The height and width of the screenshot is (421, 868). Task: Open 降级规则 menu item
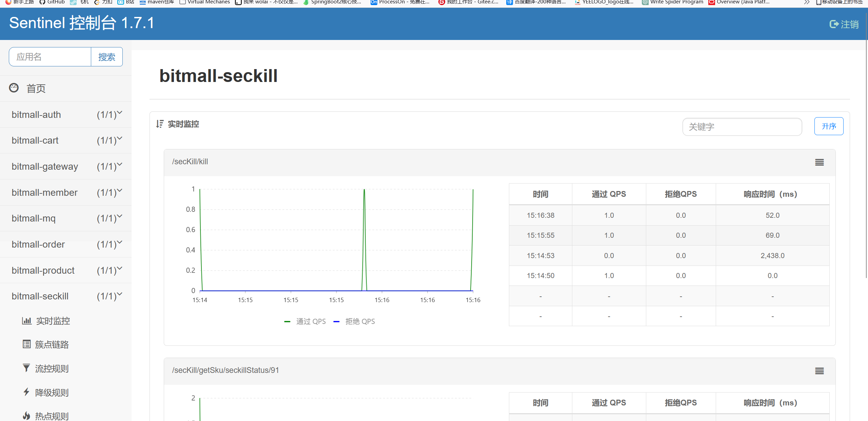tap(52, 393)
